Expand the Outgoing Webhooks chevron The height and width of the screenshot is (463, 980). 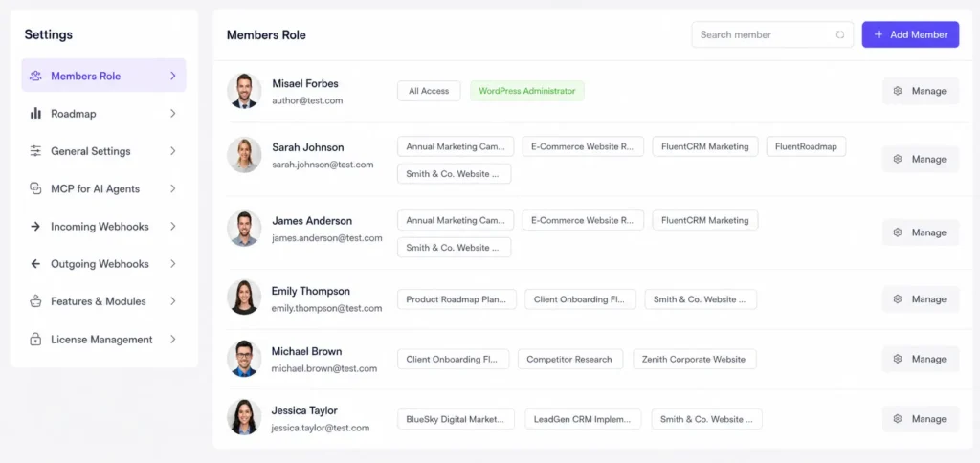(173, 264)
